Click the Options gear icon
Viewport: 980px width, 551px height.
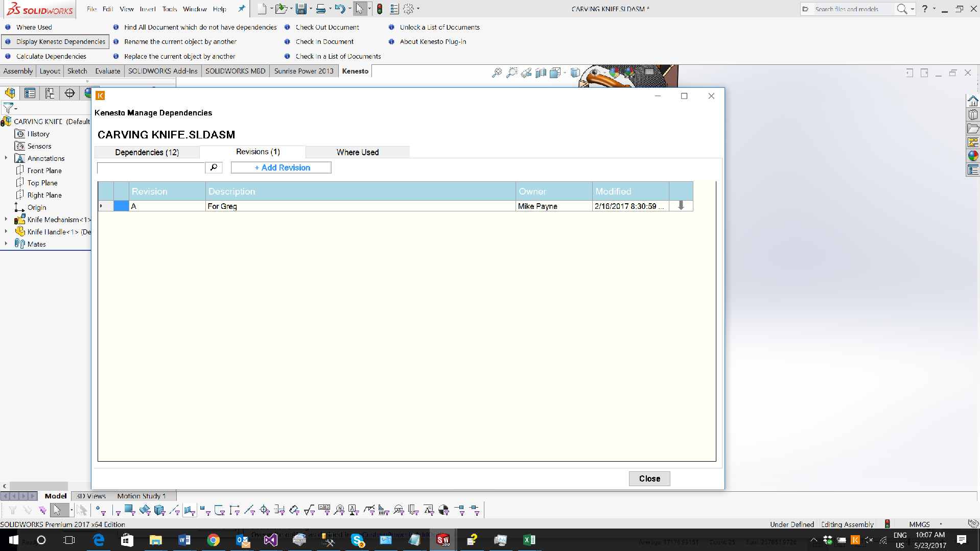point(409,9)
